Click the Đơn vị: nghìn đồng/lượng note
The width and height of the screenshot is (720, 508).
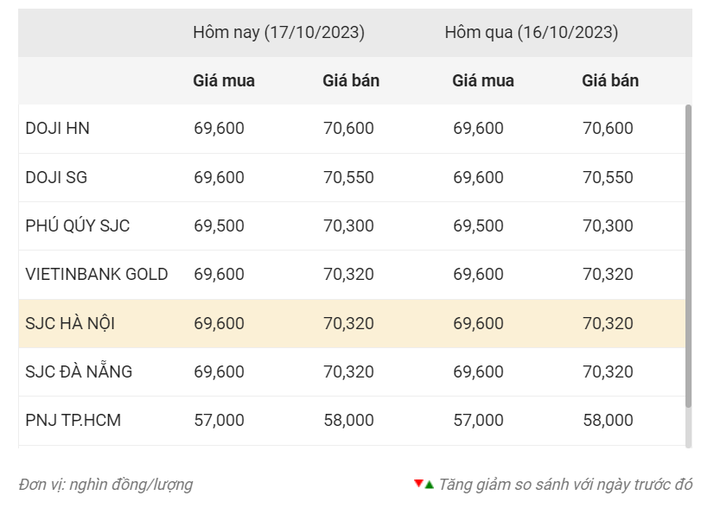106,485
